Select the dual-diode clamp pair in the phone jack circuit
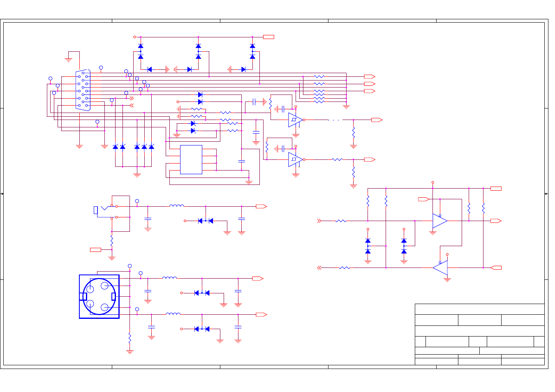The image size is (555, 392). [206, 221]
